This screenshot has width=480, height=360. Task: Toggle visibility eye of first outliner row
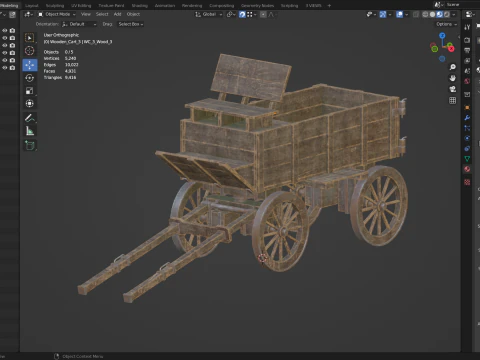click(x=5, y=30)
